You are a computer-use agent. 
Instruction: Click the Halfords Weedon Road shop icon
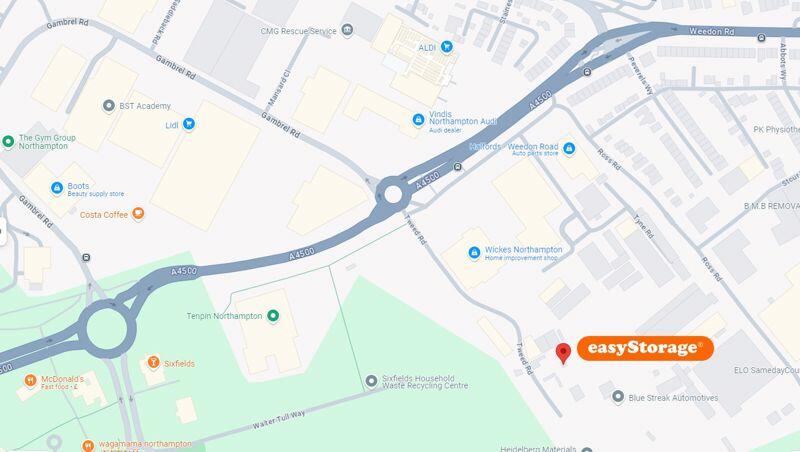click(x=569, y=148)
